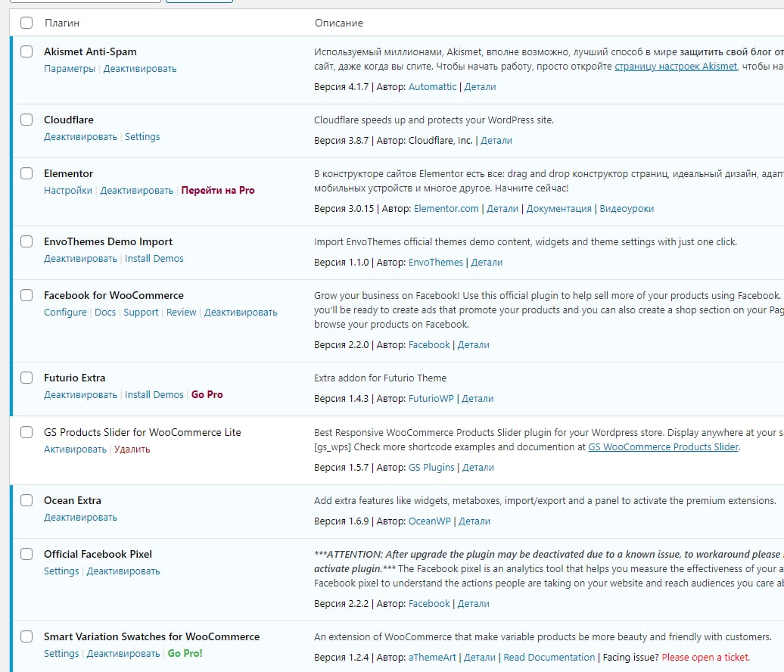
Task: Select the Ocean Extra checkbox
Action: click(26, 500)
